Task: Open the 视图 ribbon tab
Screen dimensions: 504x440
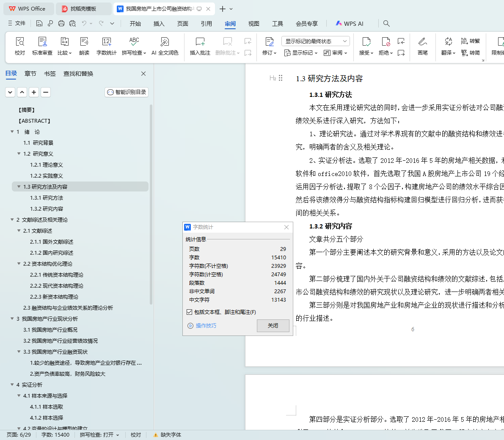Action: 253,23
